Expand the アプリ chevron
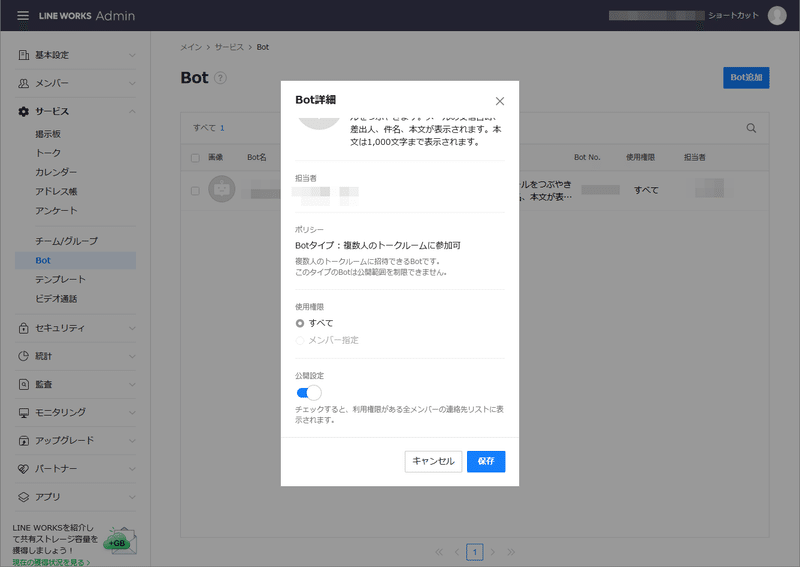The width and height of the screenshot is (800, 567). (x=132, y=497)
